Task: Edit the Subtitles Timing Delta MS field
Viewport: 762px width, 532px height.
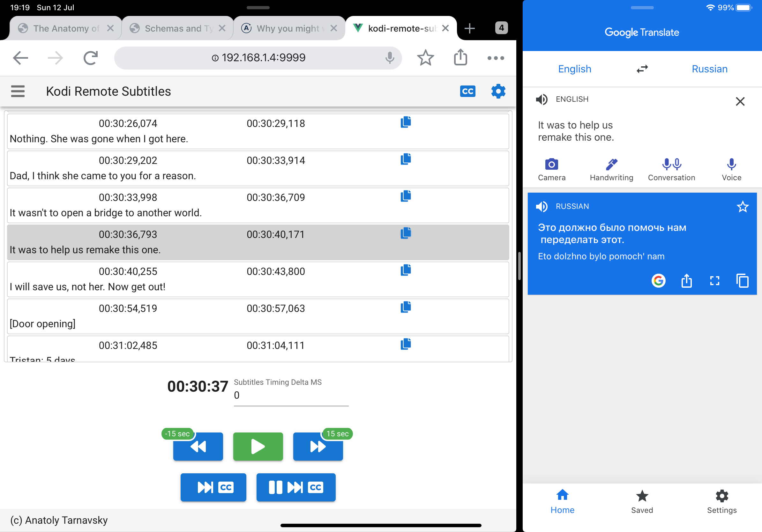Action: tap(291, 395)
